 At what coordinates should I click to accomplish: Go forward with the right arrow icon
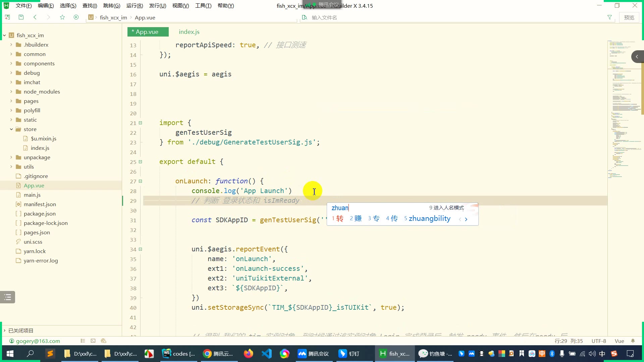pos(49,17)
